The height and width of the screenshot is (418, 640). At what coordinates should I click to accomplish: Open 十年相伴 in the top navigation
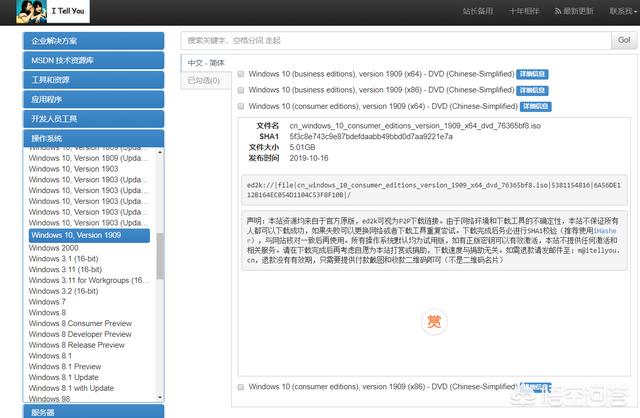[x=524, y=11]
